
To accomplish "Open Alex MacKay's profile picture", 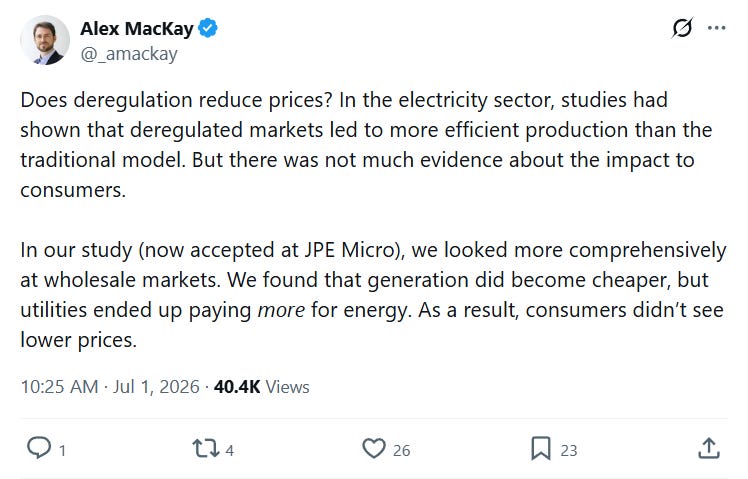I will (45, 40).
